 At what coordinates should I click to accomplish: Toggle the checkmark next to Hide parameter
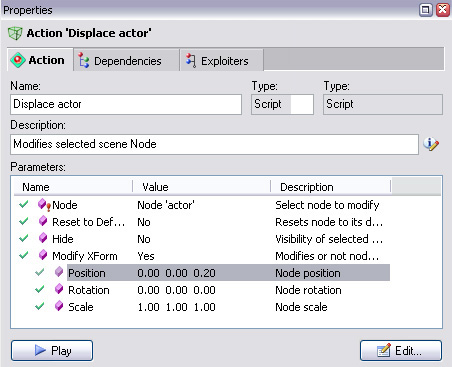tap(24, 238)
